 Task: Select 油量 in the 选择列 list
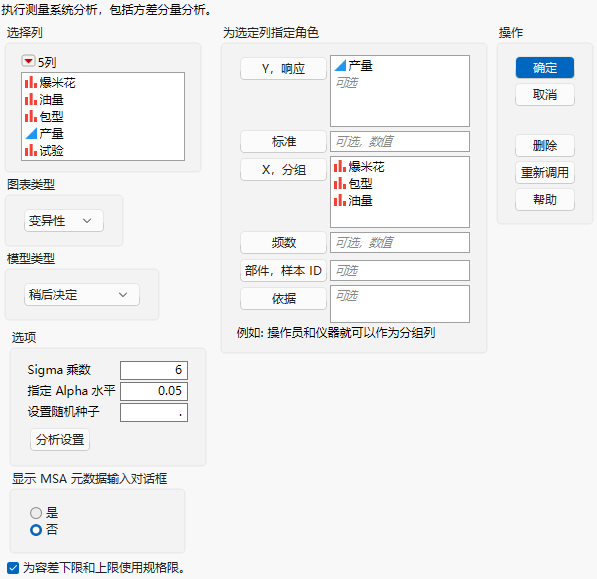coord(51,100)
